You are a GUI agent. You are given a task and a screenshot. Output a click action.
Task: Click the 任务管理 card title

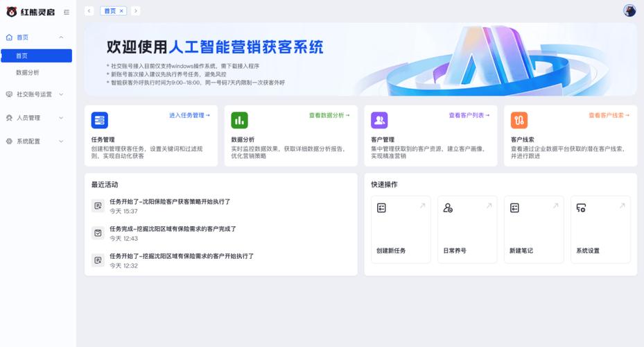pos(103,139)
